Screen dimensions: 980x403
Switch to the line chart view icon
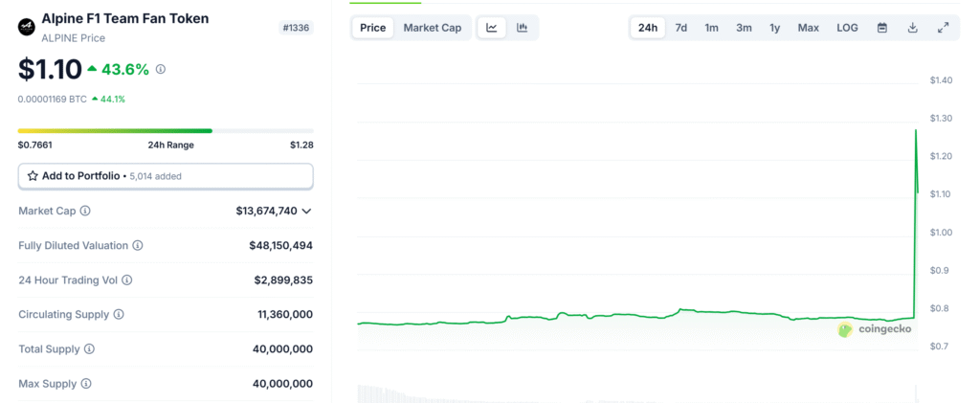pos(492,28)
